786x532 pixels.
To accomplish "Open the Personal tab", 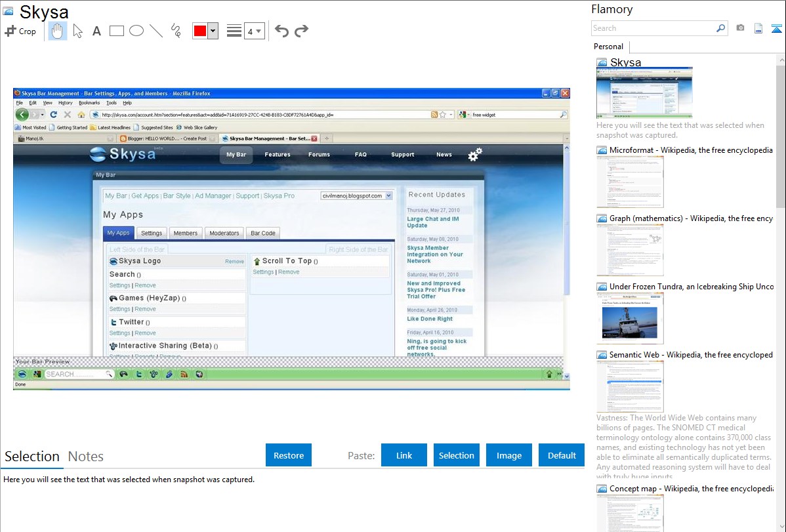I will click(x=609, y=47).
